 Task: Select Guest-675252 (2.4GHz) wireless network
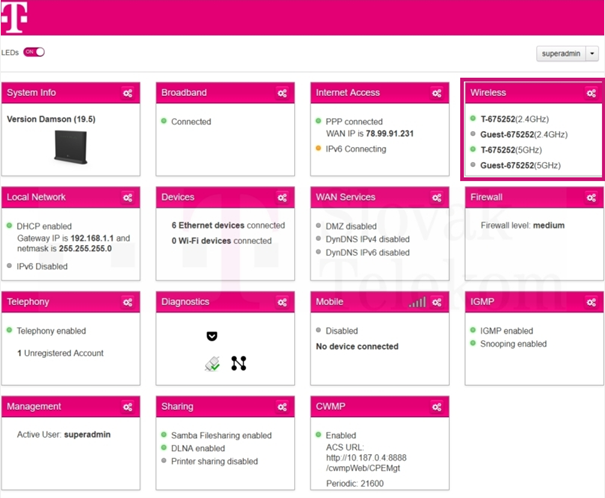524,135
